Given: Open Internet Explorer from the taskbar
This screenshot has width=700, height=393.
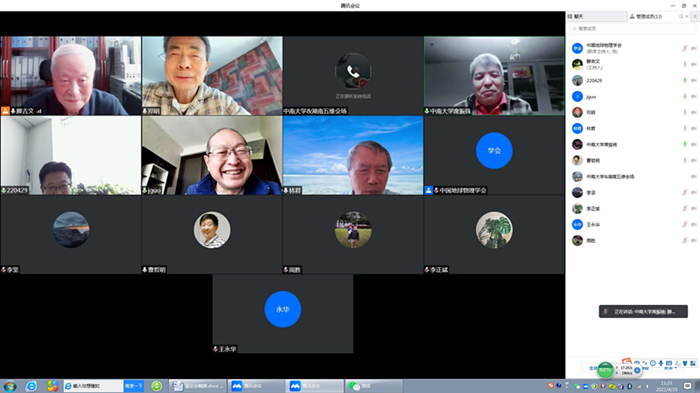Looking at the screenshot, I should pos(31,386).
